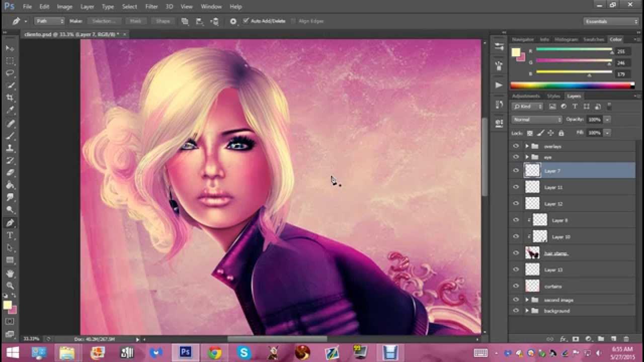Open the pen options gear
Image resolution: width=644 pixels, height=362 pixels.
pos(233,21)
